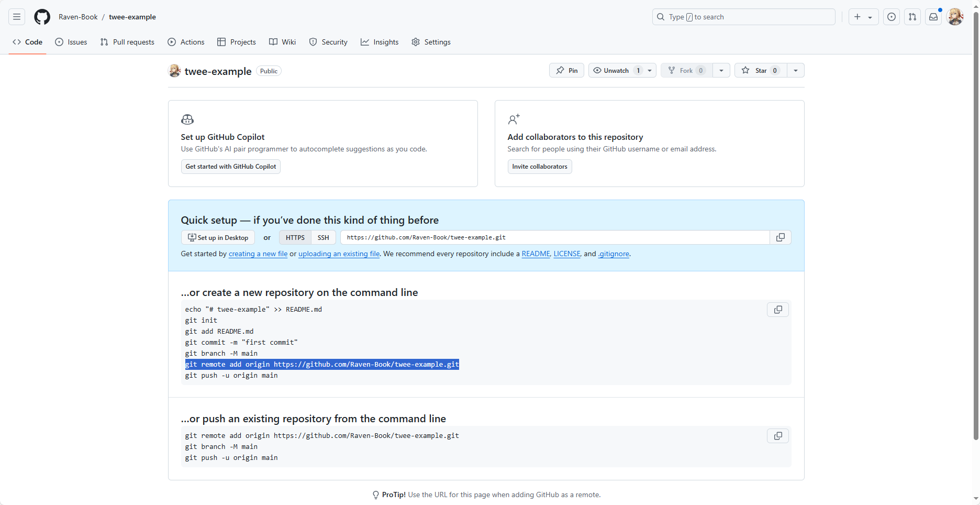Click the repository owner avatar beside twee-example
Viewport: 980px width, 505px height.
174,71
